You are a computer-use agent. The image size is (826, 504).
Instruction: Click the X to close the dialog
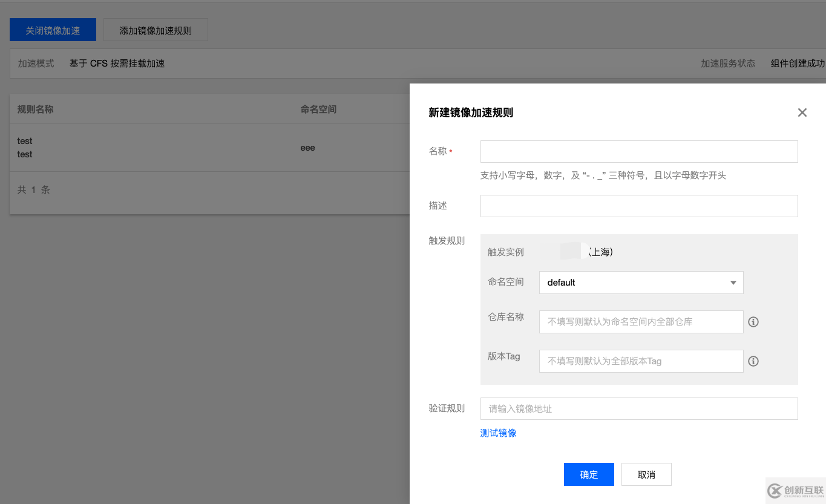[802, 113]
